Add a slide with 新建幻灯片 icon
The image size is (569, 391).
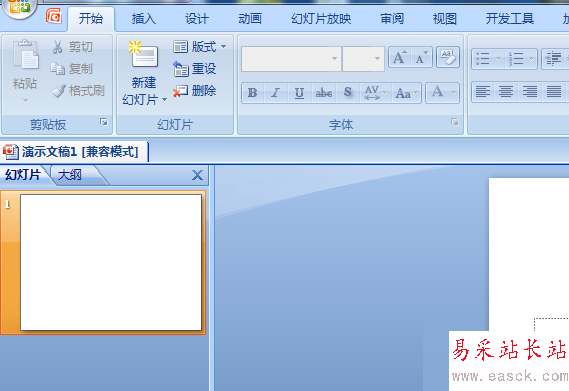click(x=143, y=54)
